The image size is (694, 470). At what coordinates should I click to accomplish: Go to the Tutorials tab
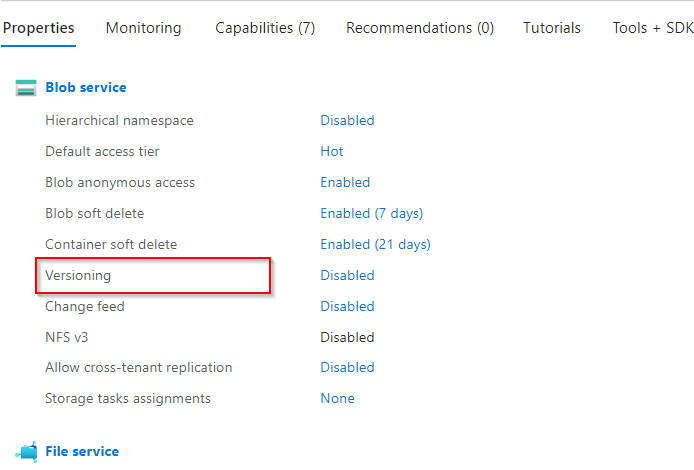552,28
